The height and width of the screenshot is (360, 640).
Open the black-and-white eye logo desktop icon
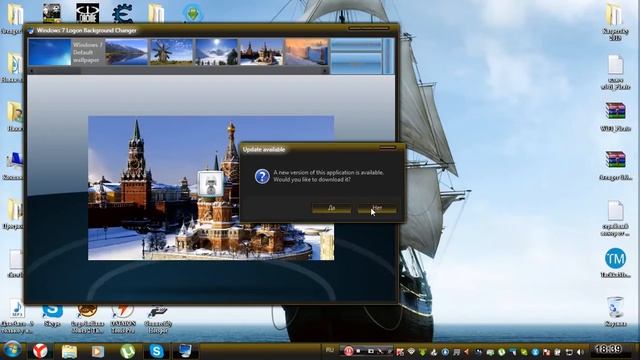tap(87, 12)
